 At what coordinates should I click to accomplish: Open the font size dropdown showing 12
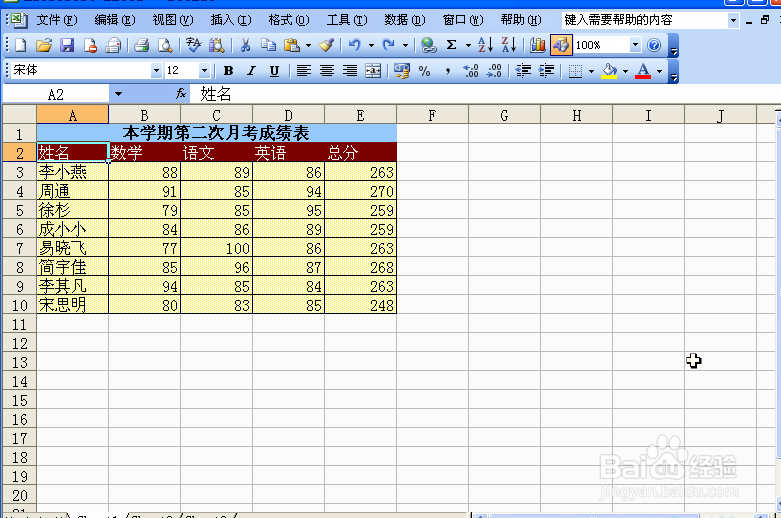204,71
